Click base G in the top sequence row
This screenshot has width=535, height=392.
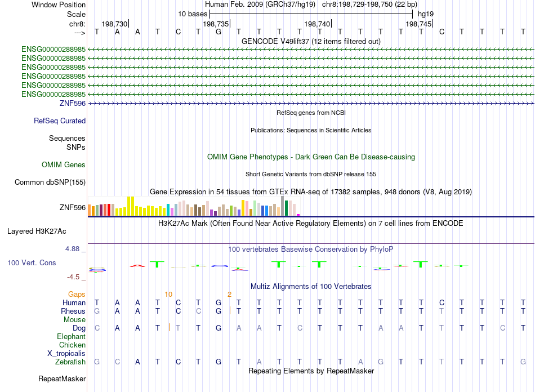219,32
